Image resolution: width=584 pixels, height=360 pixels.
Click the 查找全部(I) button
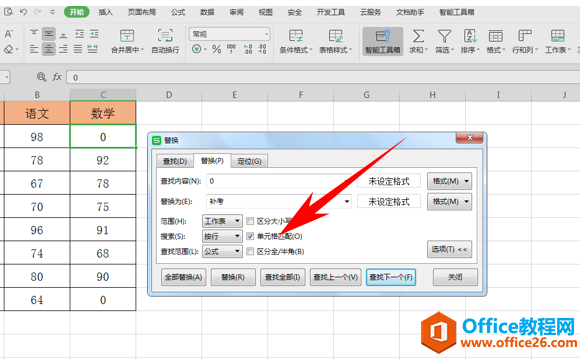pyautogui.click(x=283, y=277)
